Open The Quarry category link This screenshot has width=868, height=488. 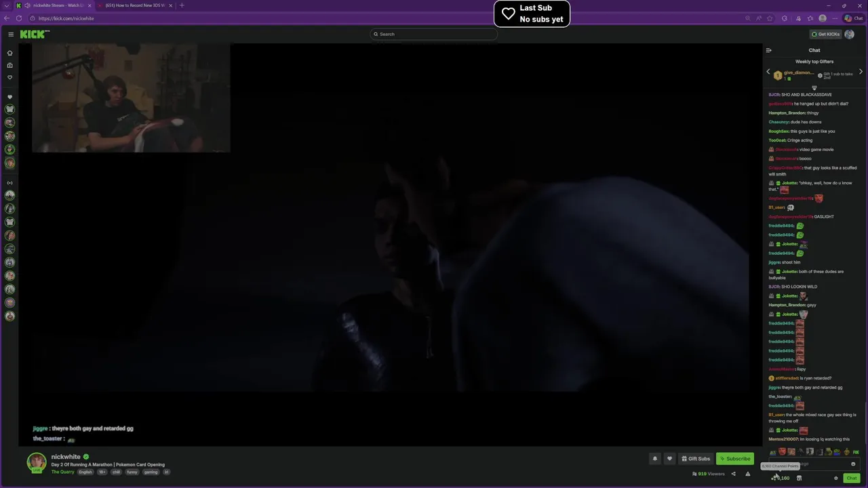point(62,472)
